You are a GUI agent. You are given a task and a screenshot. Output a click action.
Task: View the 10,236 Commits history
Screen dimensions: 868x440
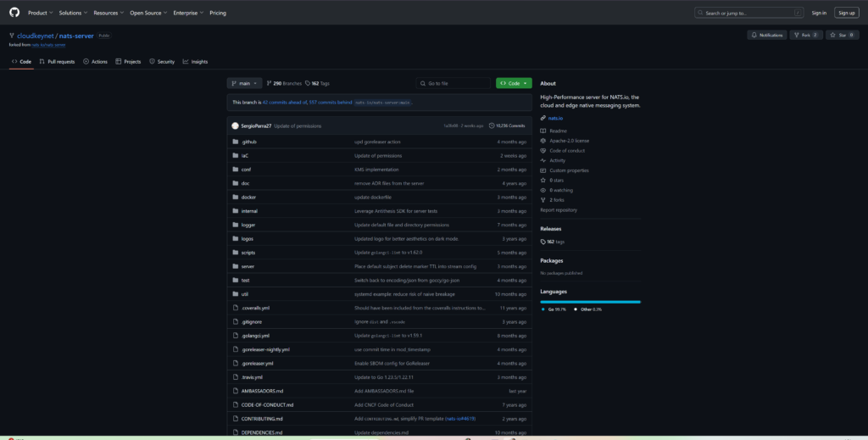507,125
